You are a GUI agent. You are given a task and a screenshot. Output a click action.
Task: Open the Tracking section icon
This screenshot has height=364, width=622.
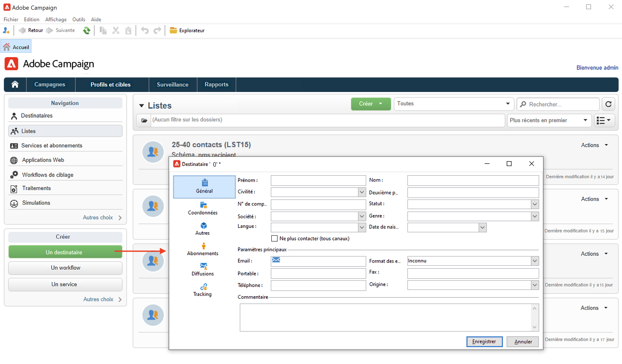click(203, 287)
